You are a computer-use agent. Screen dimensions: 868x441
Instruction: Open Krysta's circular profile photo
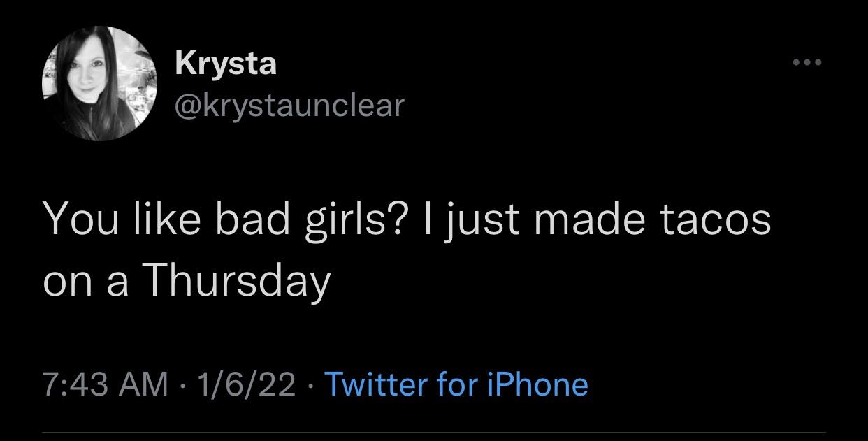click(99, 84)
